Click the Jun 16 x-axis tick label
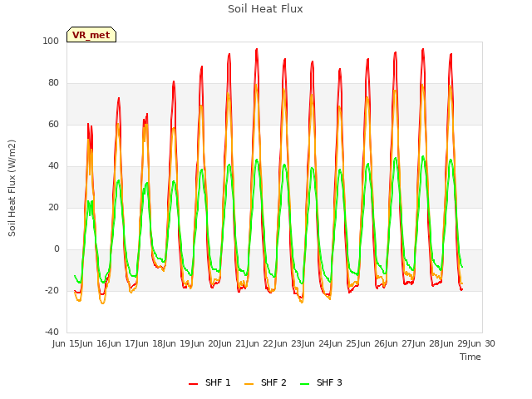 (95, 343)
